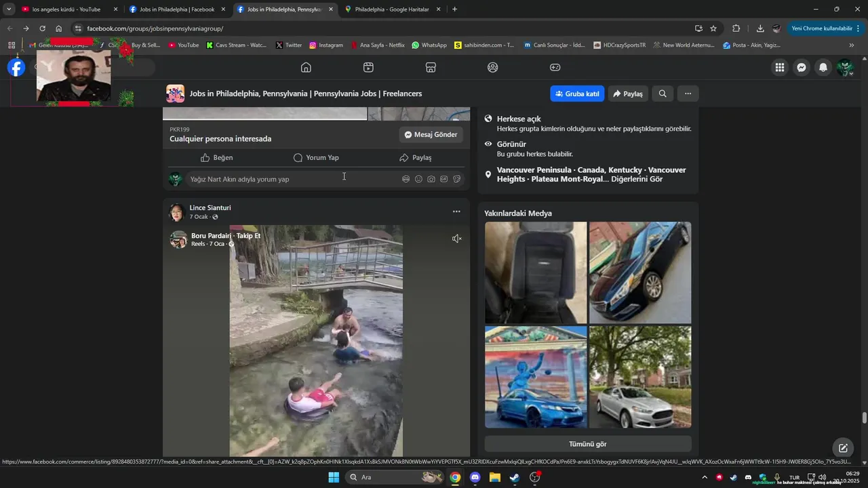Image resolution: width=868 pixels, height=488 pixels.
Task: Add a GIF to the comment
Action: (x=444, y=179)
